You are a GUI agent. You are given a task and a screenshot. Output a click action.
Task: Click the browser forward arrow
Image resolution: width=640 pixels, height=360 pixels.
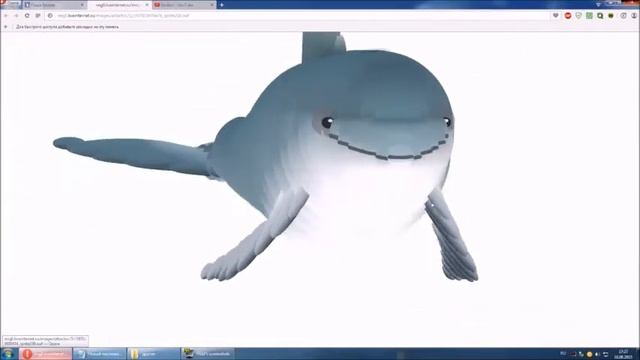point(16,16)
